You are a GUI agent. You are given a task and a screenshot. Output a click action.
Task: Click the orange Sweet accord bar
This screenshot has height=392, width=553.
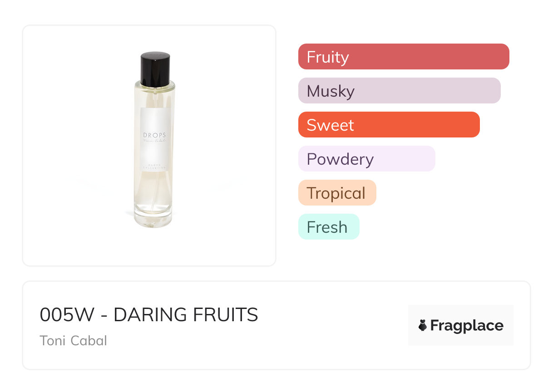point(389,125)
